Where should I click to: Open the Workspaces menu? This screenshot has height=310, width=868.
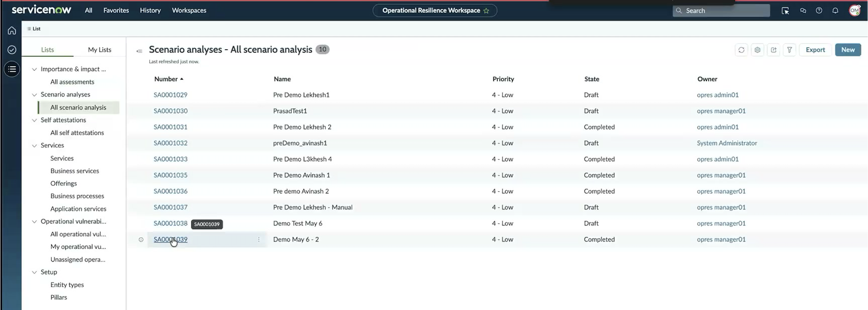click(189, 11)
